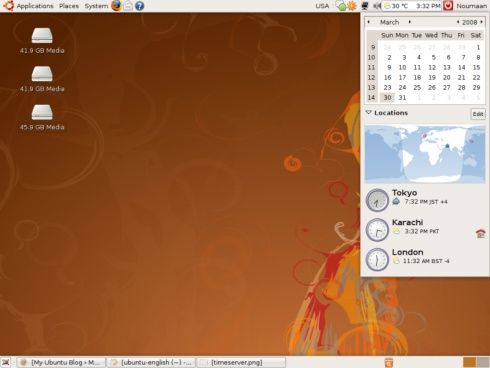The image size is (490, 368).
Task: Open the Places menu
Action: pos(69,6)
